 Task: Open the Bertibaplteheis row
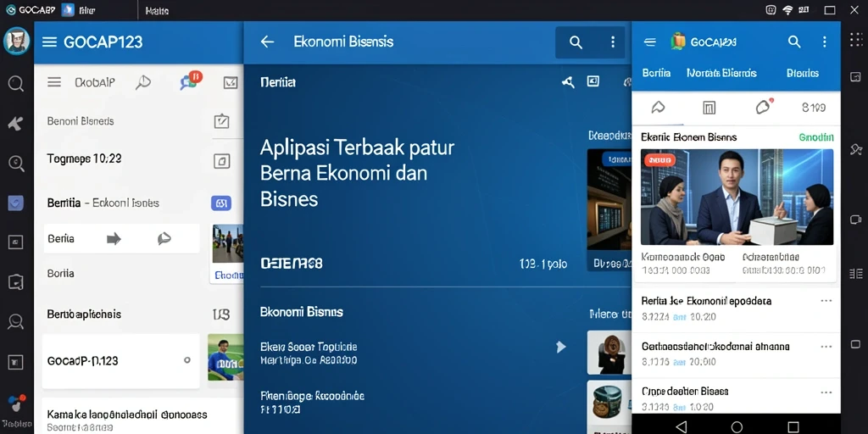[x=84, y=314]
